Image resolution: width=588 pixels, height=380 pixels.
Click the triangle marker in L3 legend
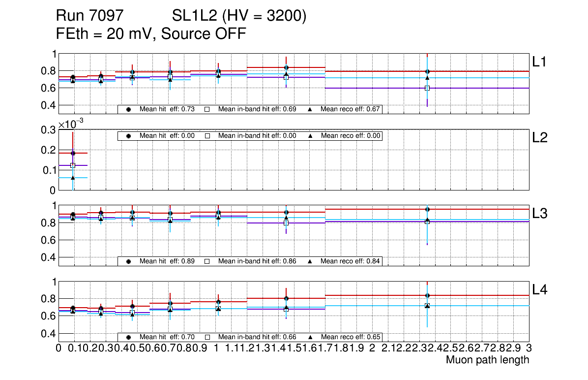point(310,261)
